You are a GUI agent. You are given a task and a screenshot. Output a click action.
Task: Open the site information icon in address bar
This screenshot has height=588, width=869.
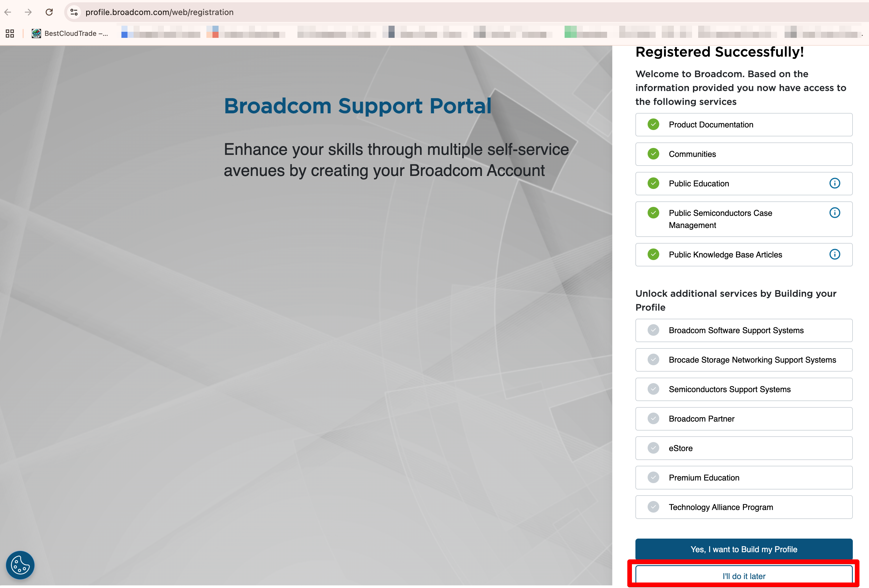click(74, 12)
